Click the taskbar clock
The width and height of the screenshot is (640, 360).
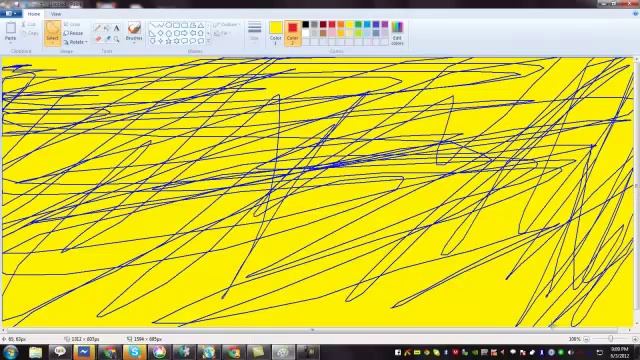point(620,352)
